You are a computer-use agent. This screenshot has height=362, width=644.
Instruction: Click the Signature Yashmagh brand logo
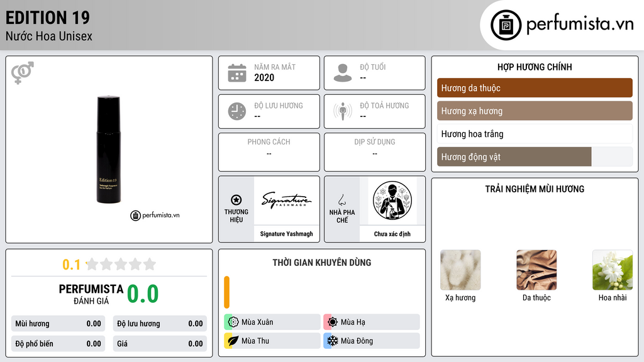click(287, 200)
